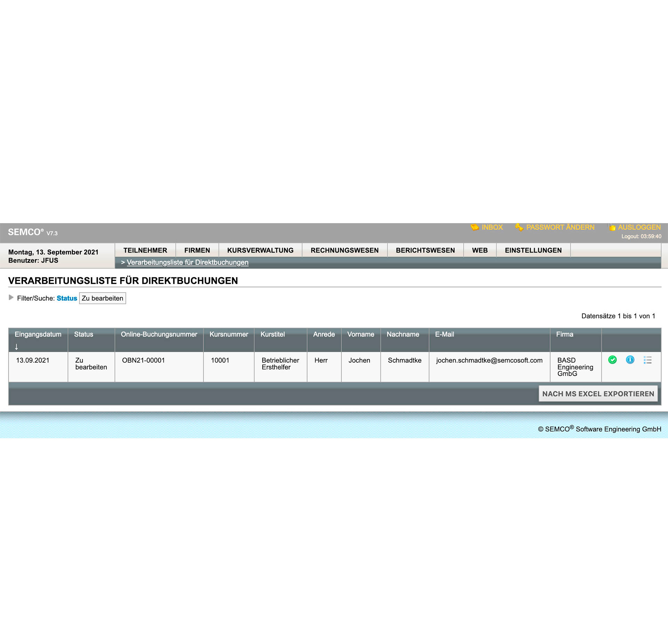This screenshot has height=644, width=668.
Task: Sort by Kurstitel column header
Action: (272, 334)
